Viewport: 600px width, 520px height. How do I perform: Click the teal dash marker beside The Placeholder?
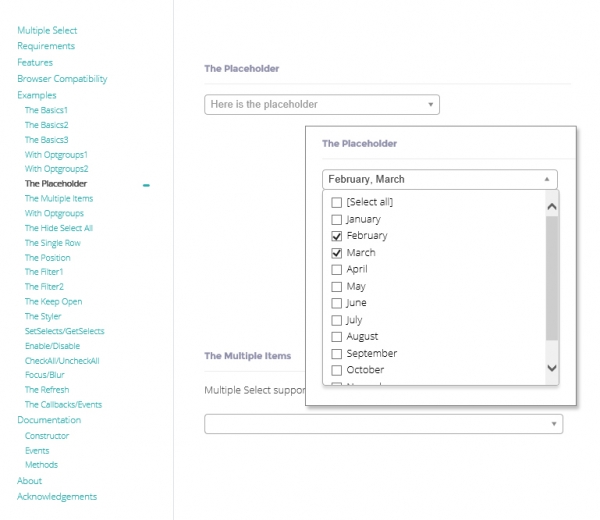[146, 185]
